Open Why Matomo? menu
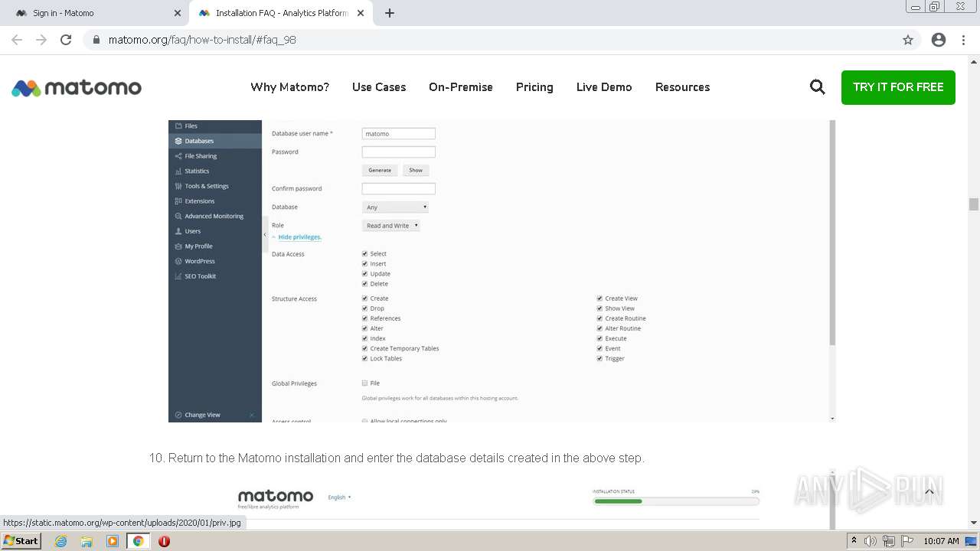The height and width of the screenshot is (551, 980). [x=289, y=87]
